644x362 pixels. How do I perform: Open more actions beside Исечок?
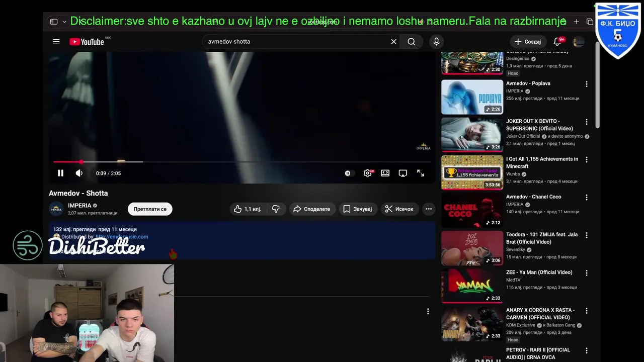coord(429,209)
